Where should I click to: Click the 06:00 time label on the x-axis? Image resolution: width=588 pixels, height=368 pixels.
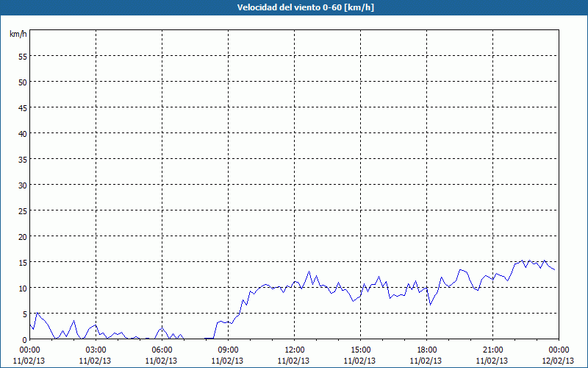162,350
